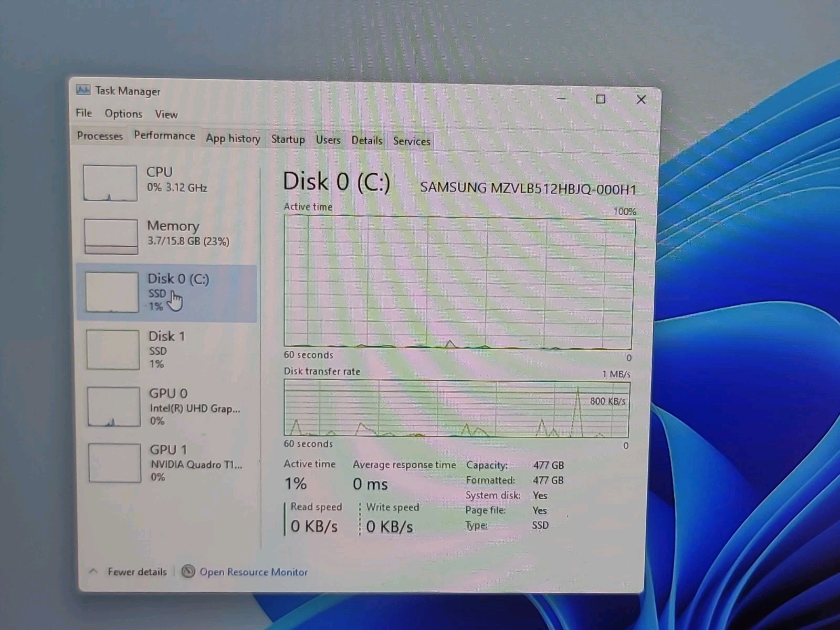Select the CPU mini graph thumbnail
840x630 pixels.
[x=110, y=183]
